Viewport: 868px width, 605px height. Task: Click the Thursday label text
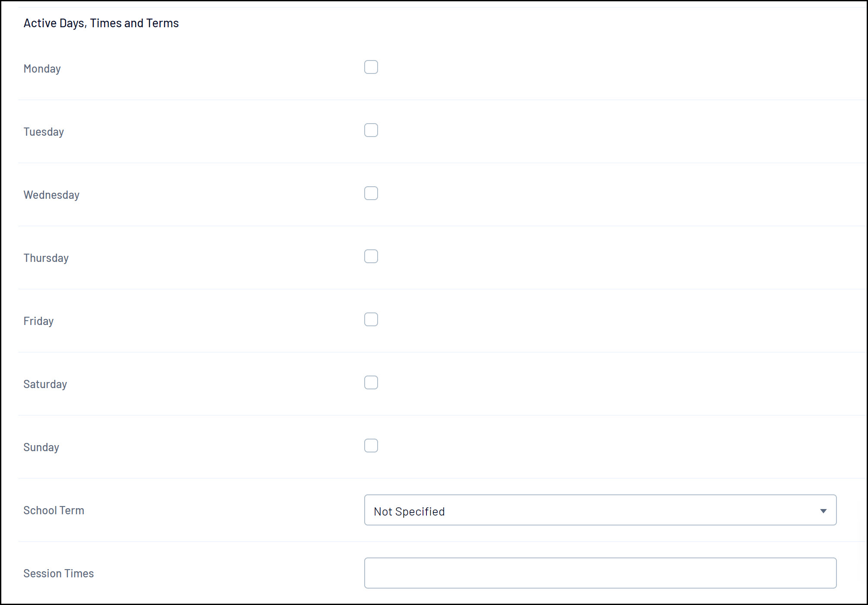tap(46, 258)
